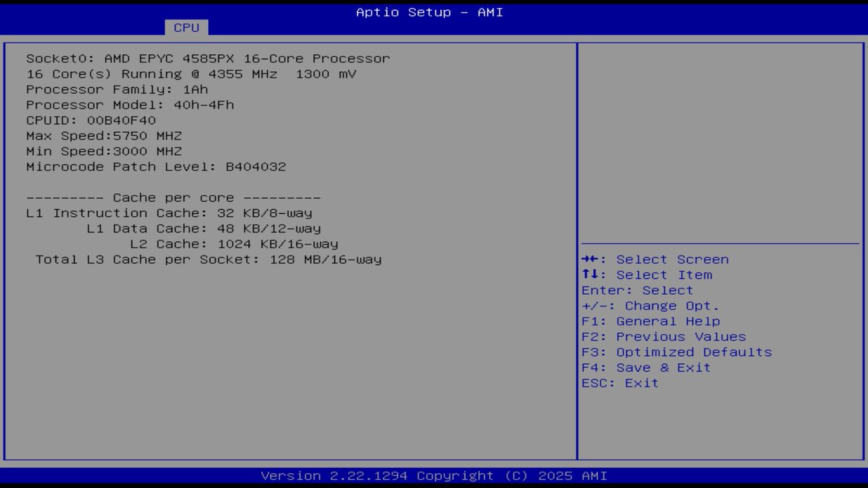Click F2: Previous Values entry
Viewport: 868px width, 488px height.
pyautogui.click(x=663, y=336)
